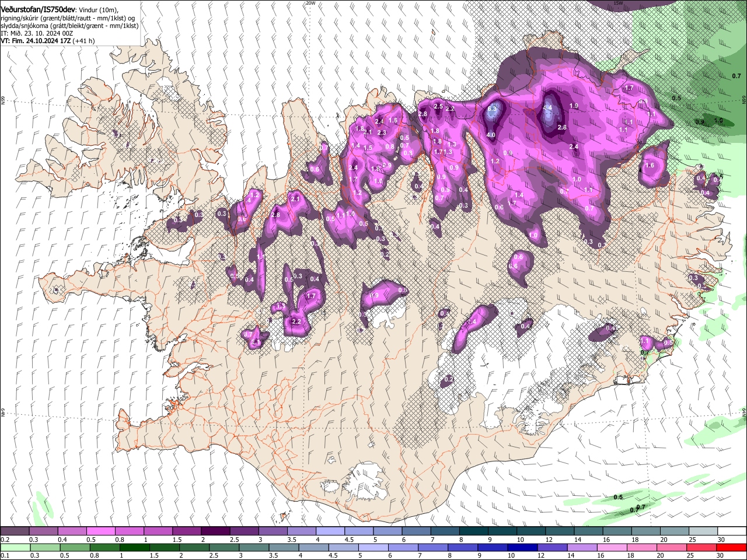Pick the dark teal 8–9 swatch, upper scale

(473, 531)
